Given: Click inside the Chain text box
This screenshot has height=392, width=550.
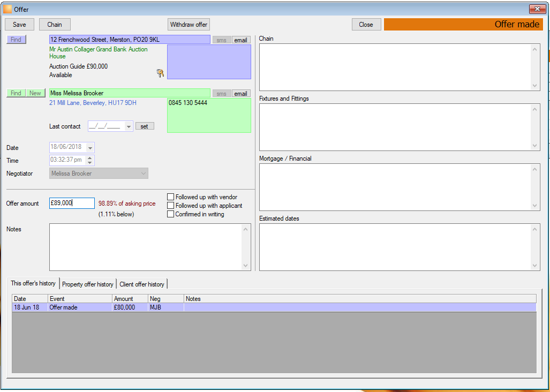Looking at the screenshot, I should tap(395, 67).
